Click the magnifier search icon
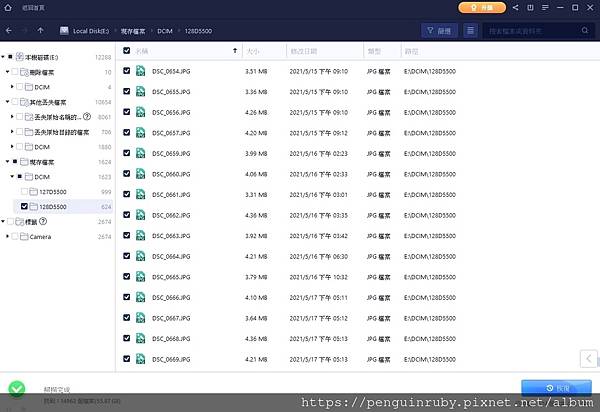This screenshot has width=600, height=412. 585,30
